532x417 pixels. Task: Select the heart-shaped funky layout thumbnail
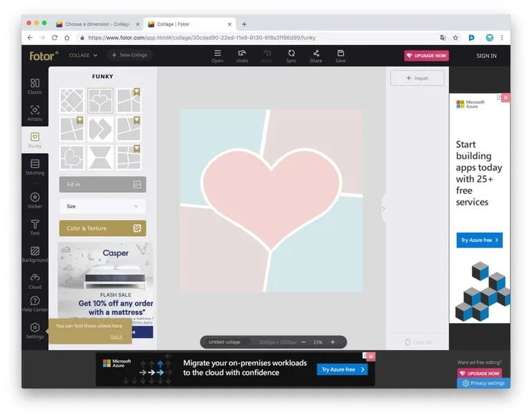click(x=100, y=101)
